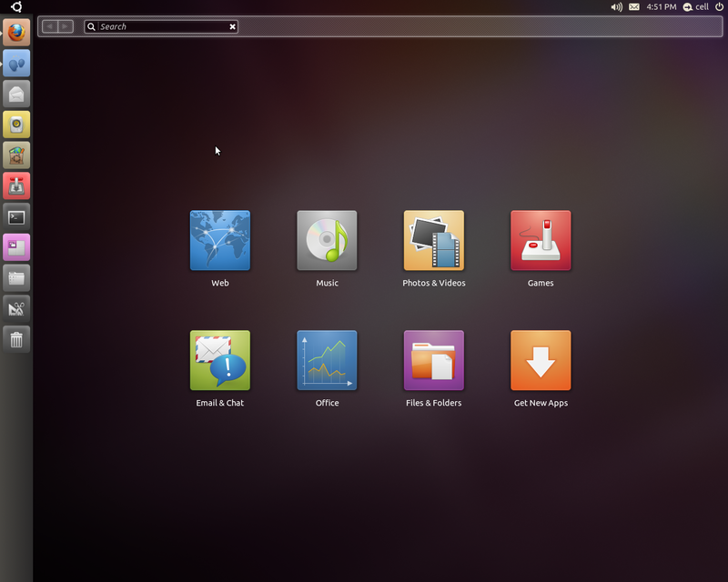
Task: Click the red joystick icon in launcher
Action: pyautogui.click(x=16, y=186)
